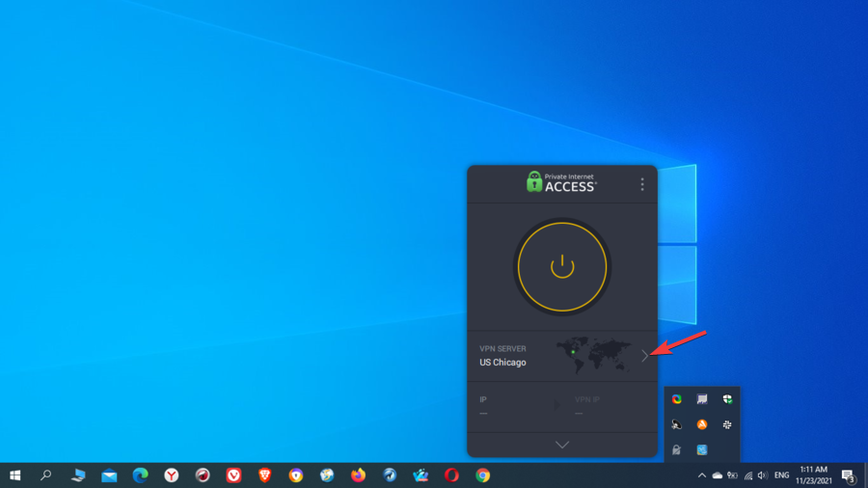Click the PIA padlock icon in the tray overflow
The width and height of the screenshot is (868, 488).
point(676,450)
